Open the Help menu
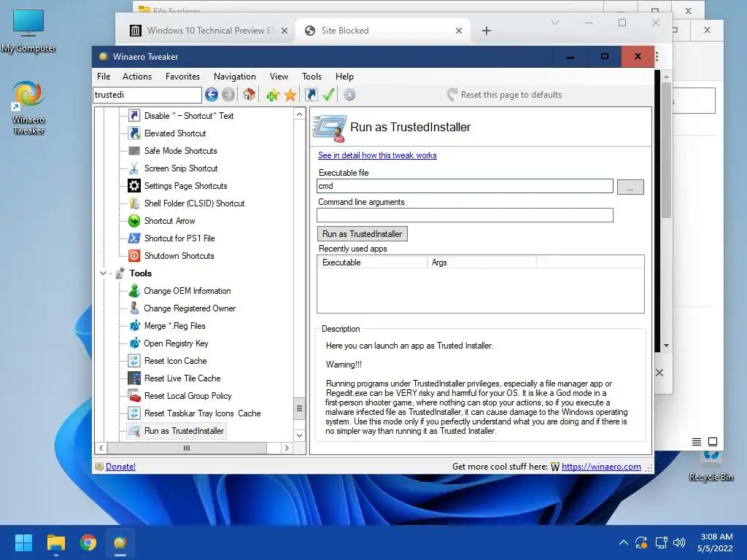Image resolution: width=747 pixels, height=560 pixels. click(344, 77)
